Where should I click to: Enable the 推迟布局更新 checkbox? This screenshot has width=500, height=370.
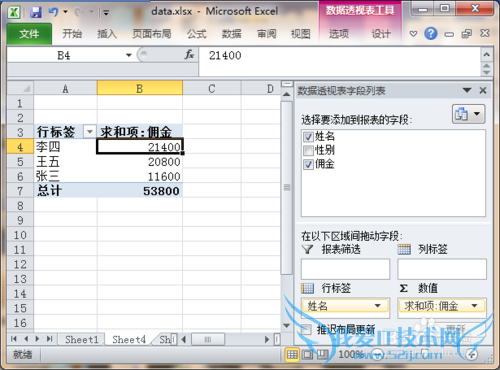306,330
